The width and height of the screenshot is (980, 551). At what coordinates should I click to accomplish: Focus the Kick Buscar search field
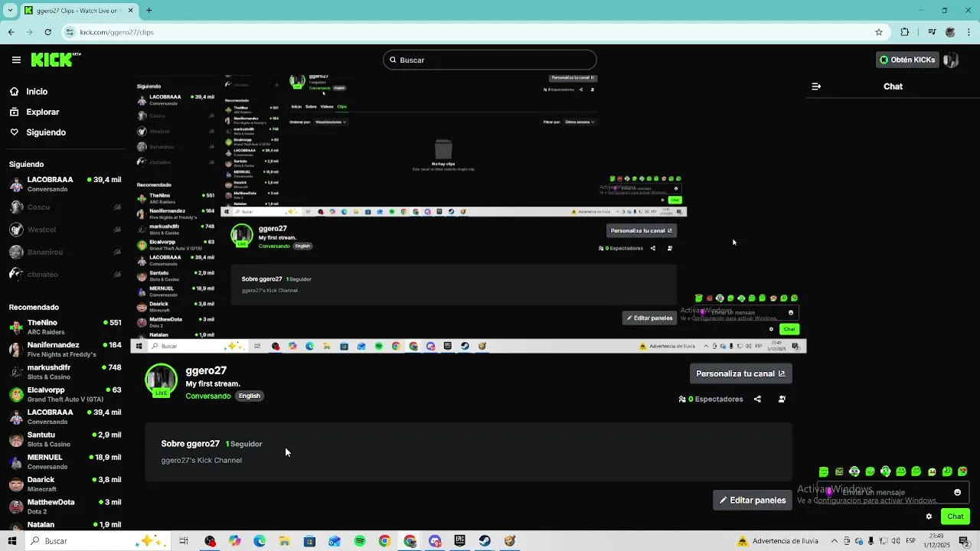click(490, 60)
